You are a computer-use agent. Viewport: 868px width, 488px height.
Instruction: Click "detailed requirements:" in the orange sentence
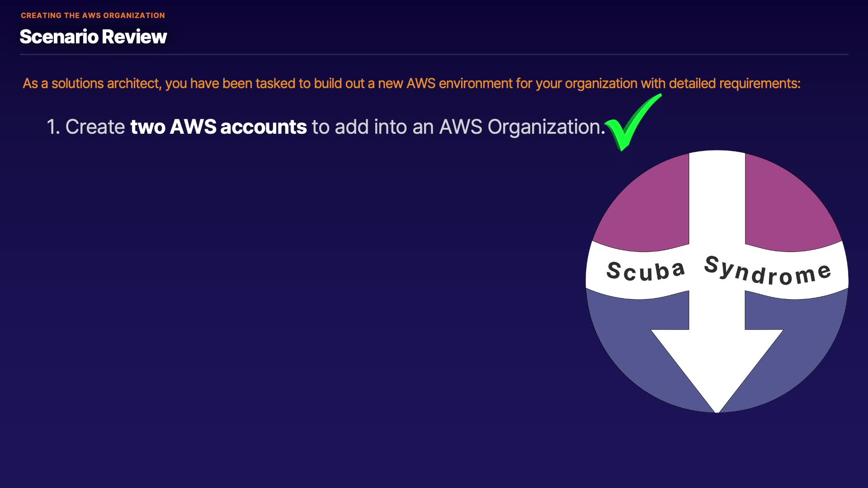pyautogui.click(x=735, y=84)
